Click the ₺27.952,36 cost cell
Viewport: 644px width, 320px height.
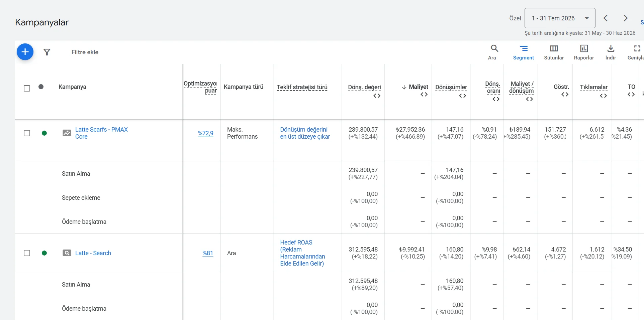pos(410,130)
